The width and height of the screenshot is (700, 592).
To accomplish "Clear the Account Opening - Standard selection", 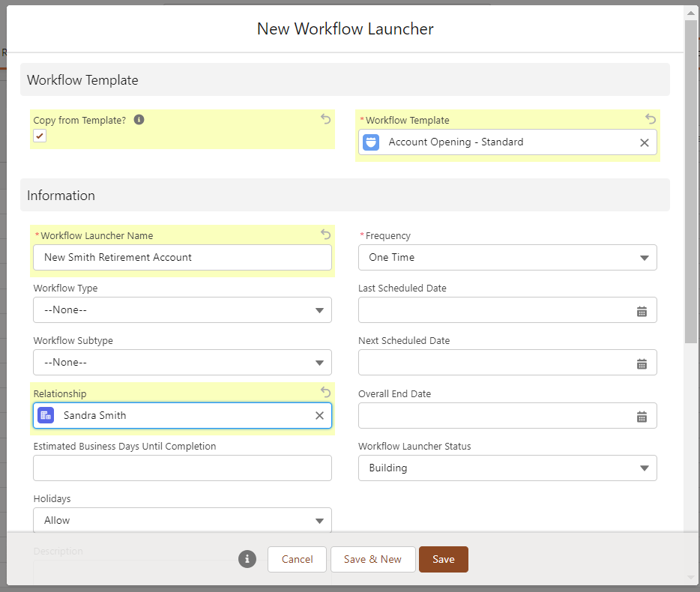I will (x=645, y=142).
